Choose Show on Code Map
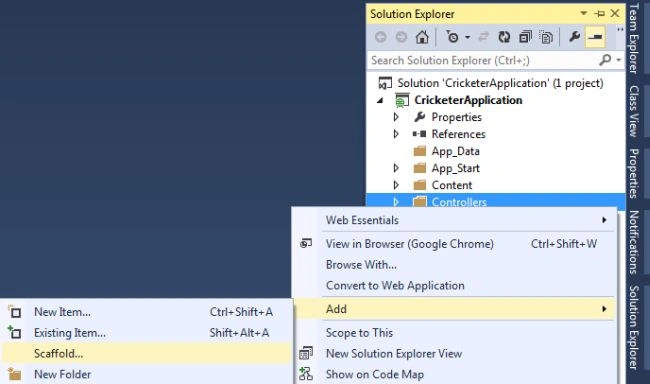The width and height of the screenshot is (650, 384). pos(455,374)
